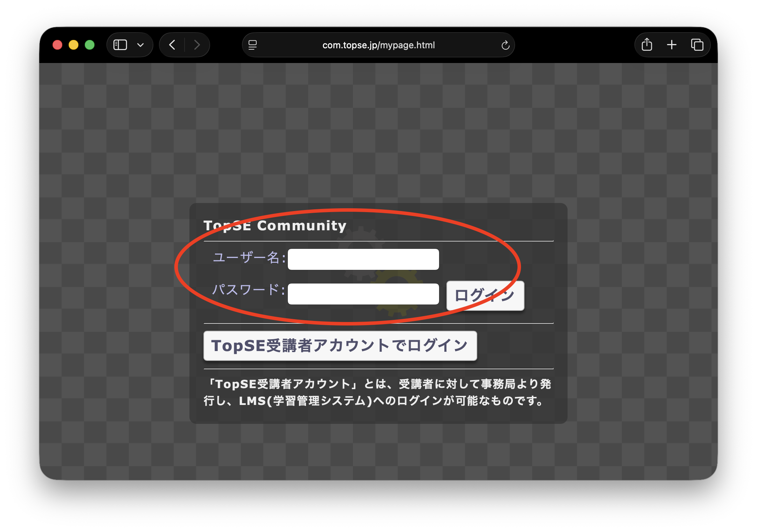Click the green zoom window button
Screen dimensions: 757x532
[90, 45]
